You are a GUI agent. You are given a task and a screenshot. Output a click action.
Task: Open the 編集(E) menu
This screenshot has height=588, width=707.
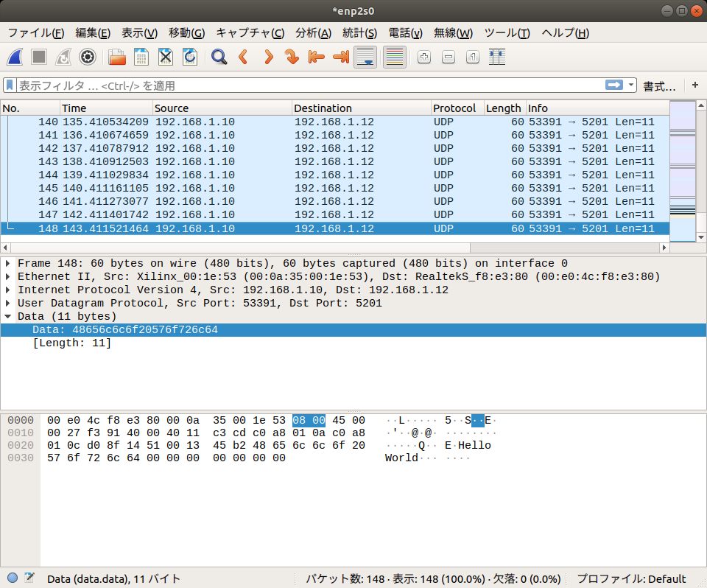(x=93, y=33)
